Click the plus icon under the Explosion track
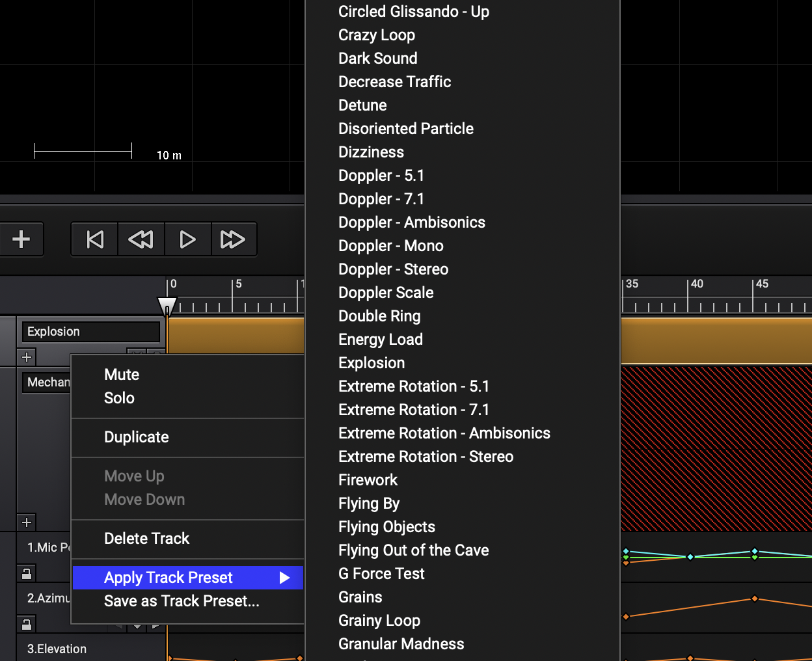 click(x=27, y=357)
